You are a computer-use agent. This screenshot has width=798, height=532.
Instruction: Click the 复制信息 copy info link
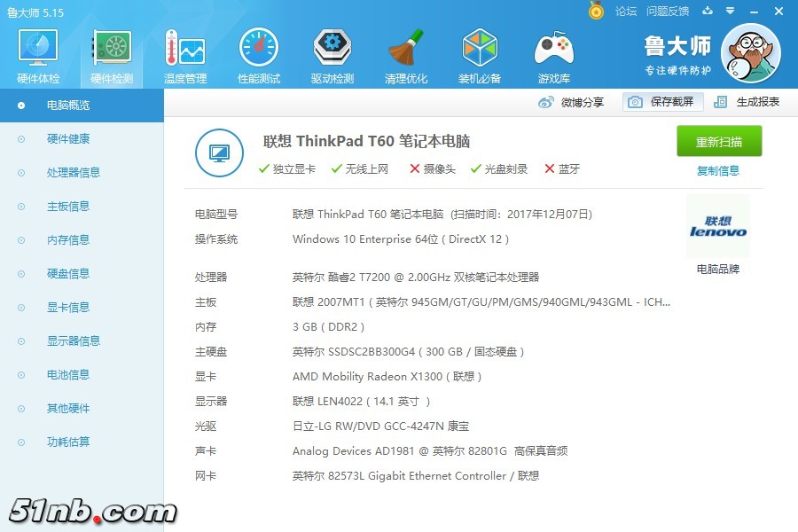click(x=718, y=171)
